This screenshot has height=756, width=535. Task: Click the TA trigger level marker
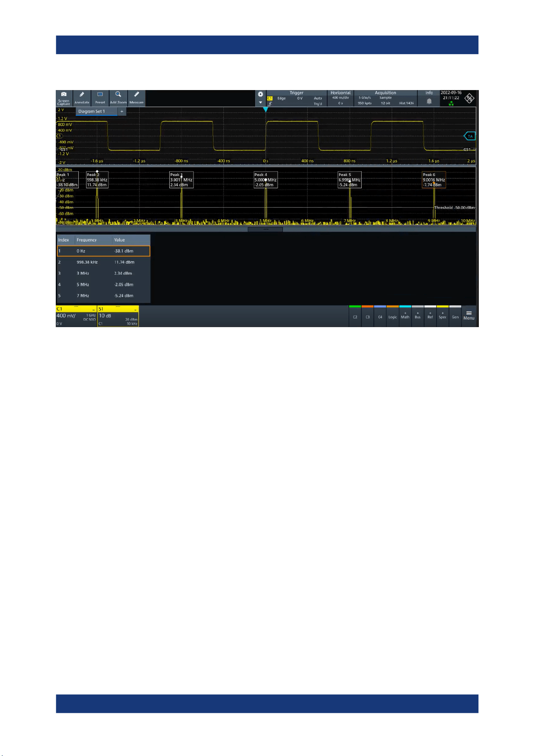(x=470, y=136)
